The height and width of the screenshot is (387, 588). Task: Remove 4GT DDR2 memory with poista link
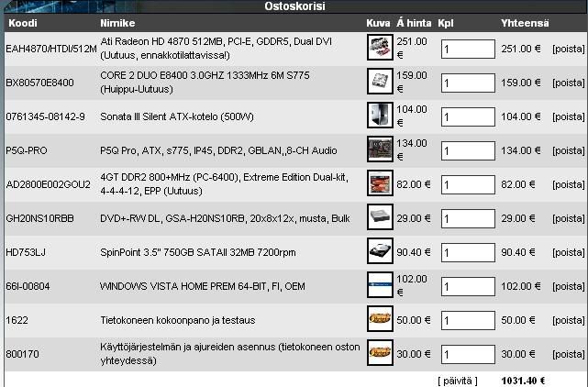[568, 184]
